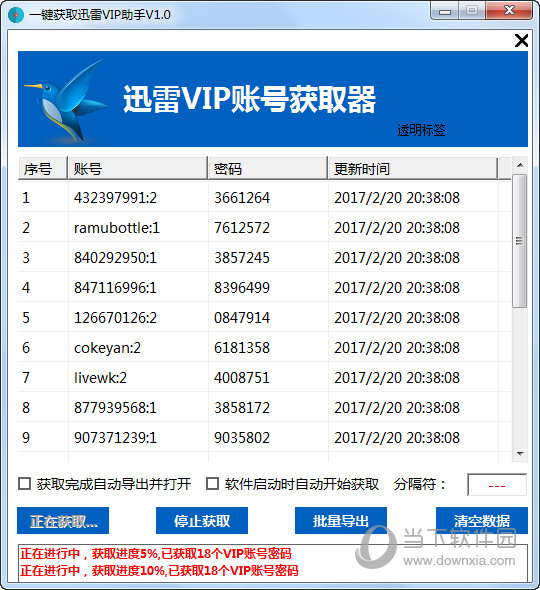Screen dimensions: 540x590
Task: Select account 126670126:2 row
Action: [264, 318]
